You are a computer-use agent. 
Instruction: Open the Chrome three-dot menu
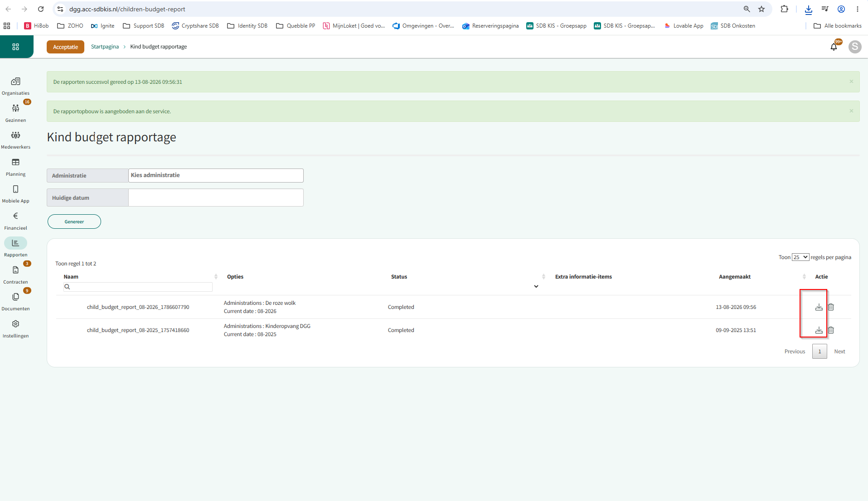click(x=858, y=9)
